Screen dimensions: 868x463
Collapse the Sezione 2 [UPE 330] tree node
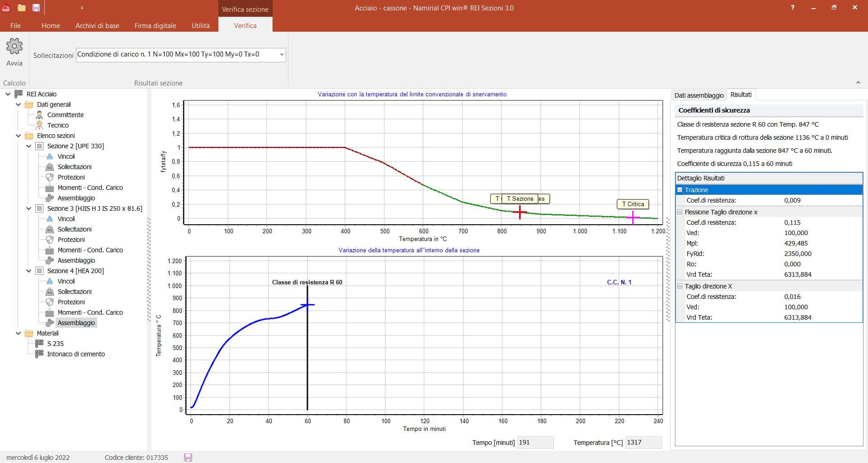tap(29, 146)
